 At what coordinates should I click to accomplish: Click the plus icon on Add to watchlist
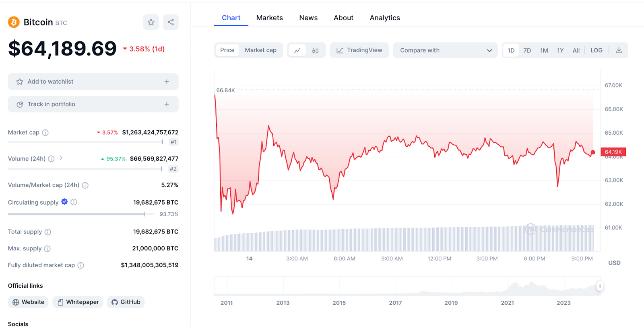tap(167, 82)
